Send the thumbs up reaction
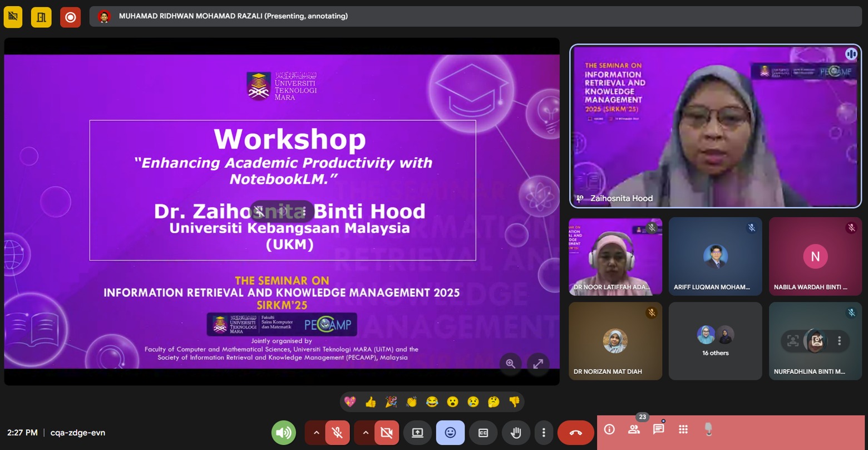This screenshot has width=868, height=450. click(x=371, y=402)
